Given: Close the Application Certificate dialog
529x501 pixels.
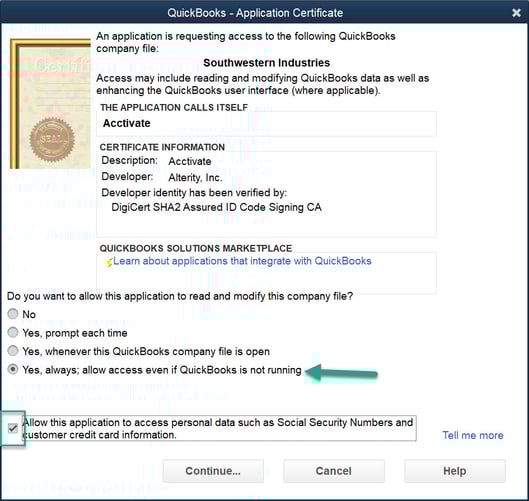Looking at the screenshot, I should click(516, 13).
